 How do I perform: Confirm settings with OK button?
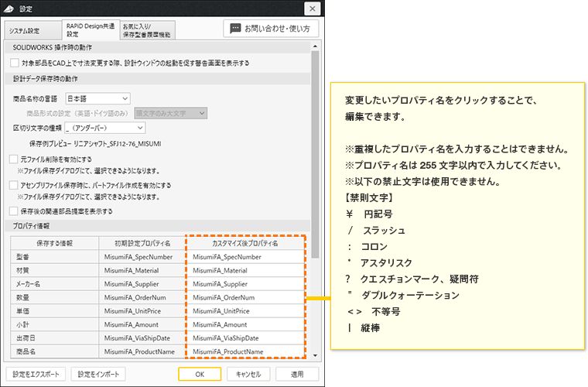[200, 374]
